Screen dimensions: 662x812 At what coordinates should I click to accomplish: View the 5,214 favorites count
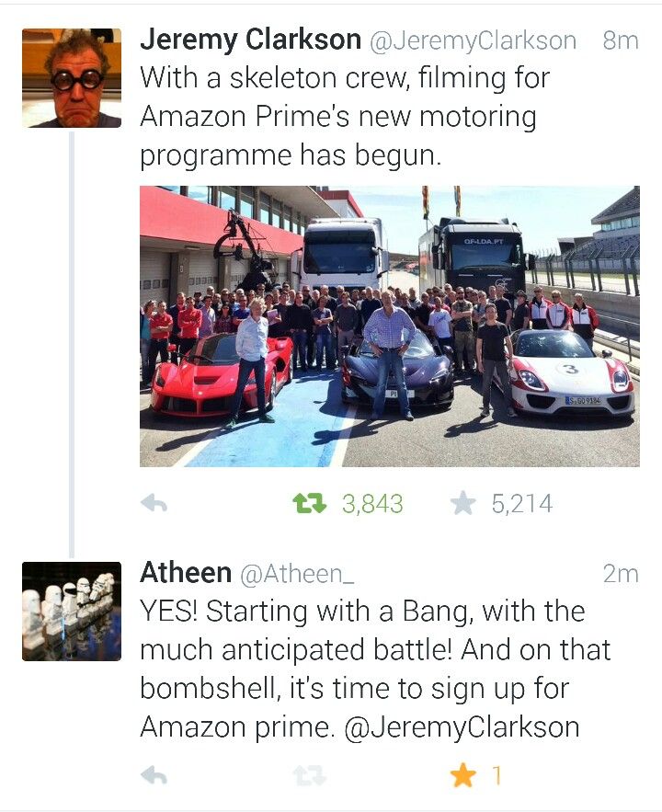point(521,504)
